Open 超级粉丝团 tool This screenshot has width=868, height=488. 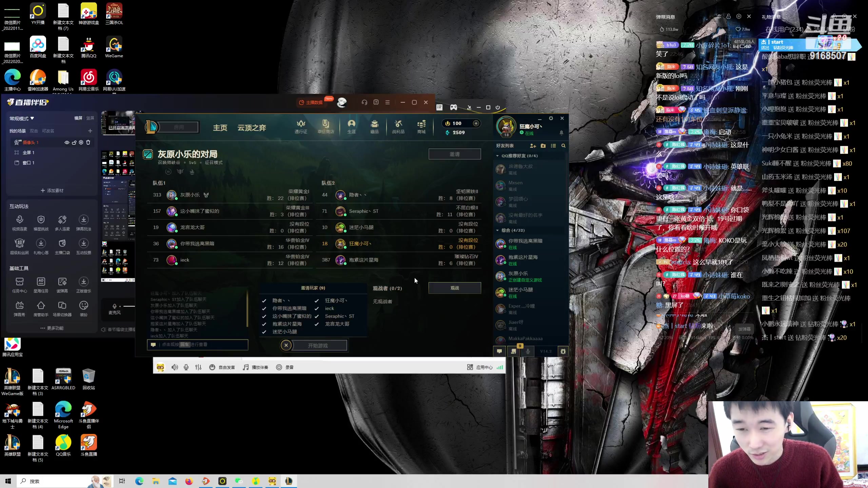(x=20, y=246)
